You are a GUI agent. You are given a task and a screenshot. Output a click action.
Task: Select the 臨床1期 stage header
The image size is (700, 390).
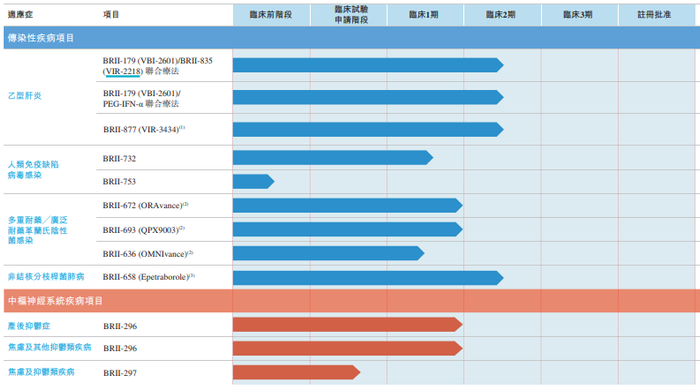(x=425, y=15)
